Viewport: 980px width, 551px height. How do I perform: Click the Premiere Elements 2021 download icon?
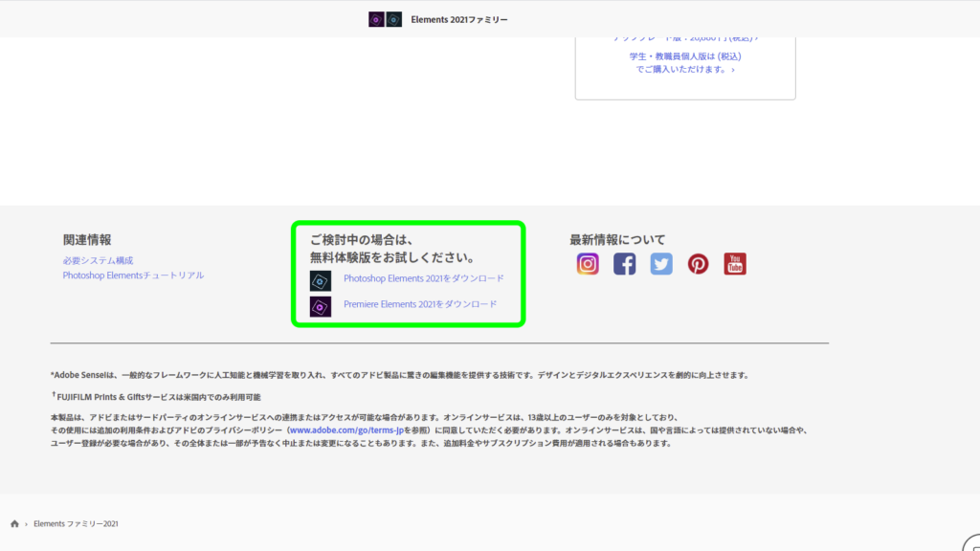click(x=321, y=307)
